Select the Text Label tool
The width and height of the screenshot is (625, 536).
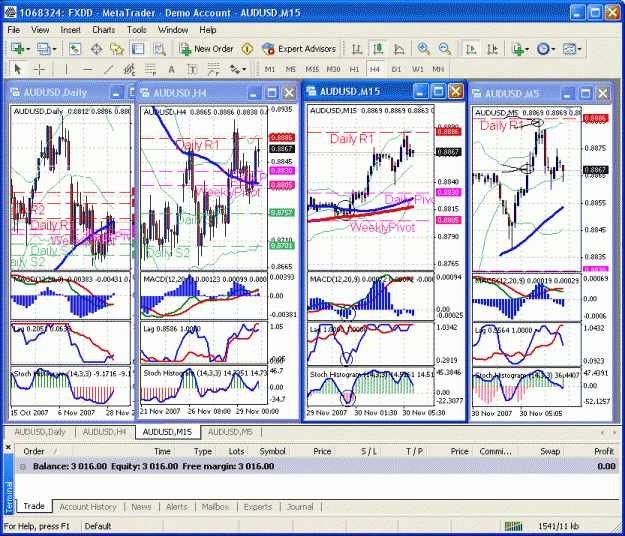(x=192, y=69)
